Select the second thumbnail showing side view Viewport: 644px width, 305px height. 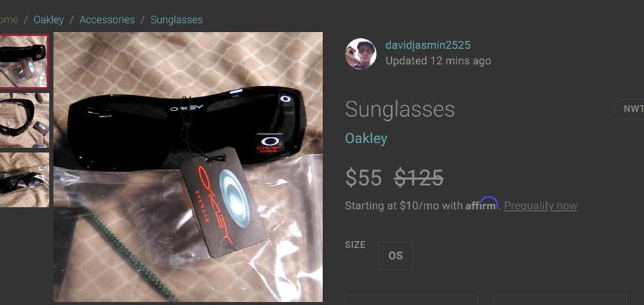click(24, 120)
